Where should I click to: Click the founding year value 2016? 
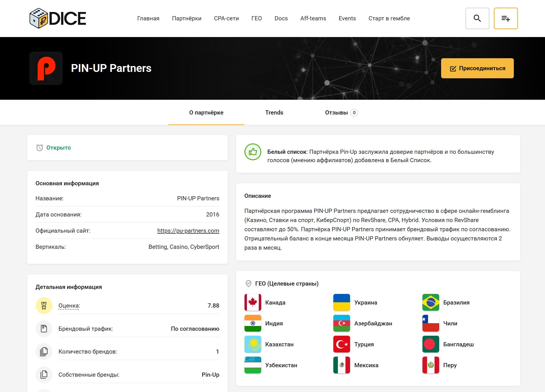[213, 215]
